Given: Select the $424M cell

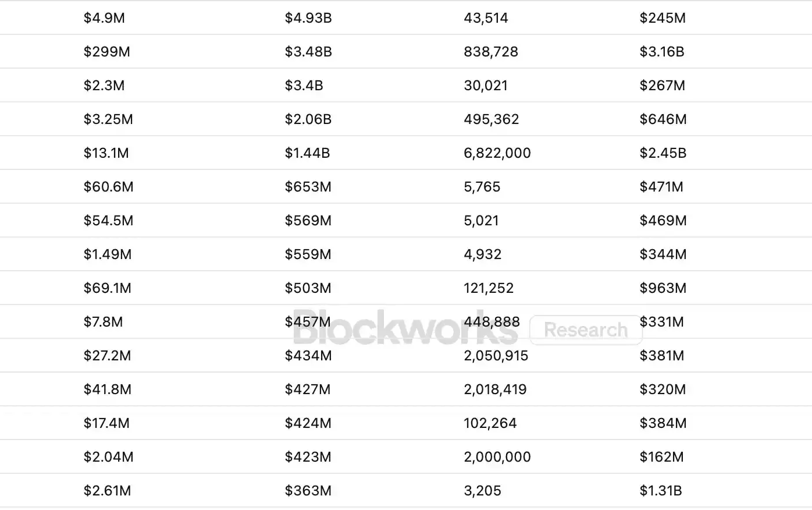Looking at the screenshot, I should coord(308,423).
